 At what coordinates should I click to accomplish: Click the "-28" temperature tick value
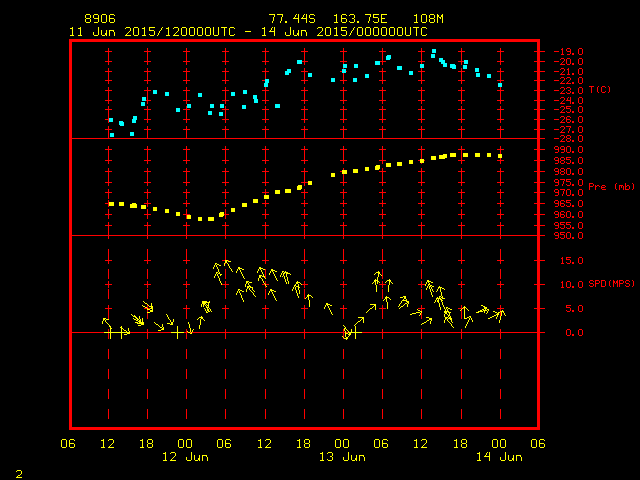[x=569, y=139]
